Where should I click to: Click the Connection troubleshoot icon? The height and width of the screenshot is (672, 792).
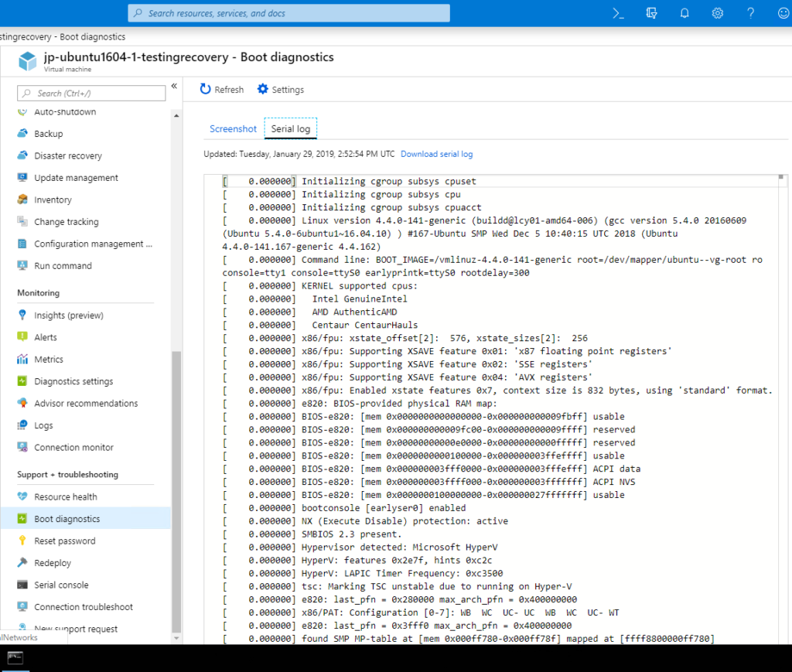tap(22, 607)
